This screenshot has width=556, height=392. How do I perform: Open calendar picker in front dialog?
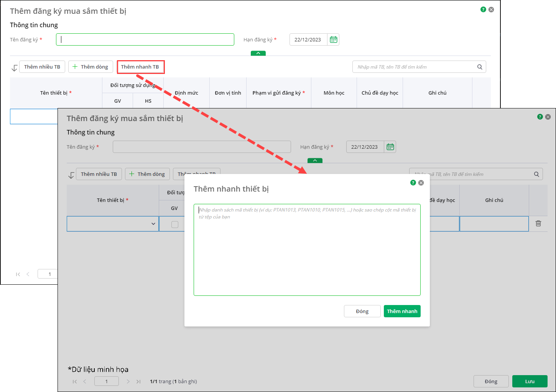[390, 147]
